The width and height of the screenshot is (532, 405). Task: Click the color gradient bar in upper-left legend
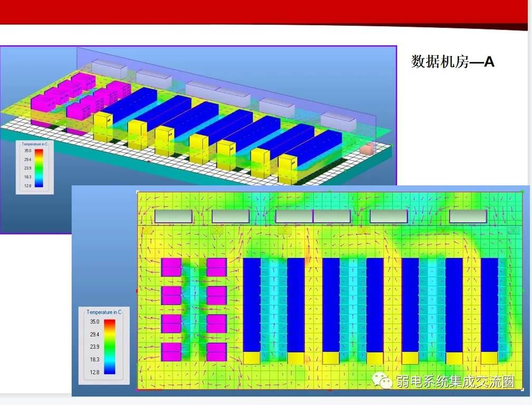[x=39, y=168]
